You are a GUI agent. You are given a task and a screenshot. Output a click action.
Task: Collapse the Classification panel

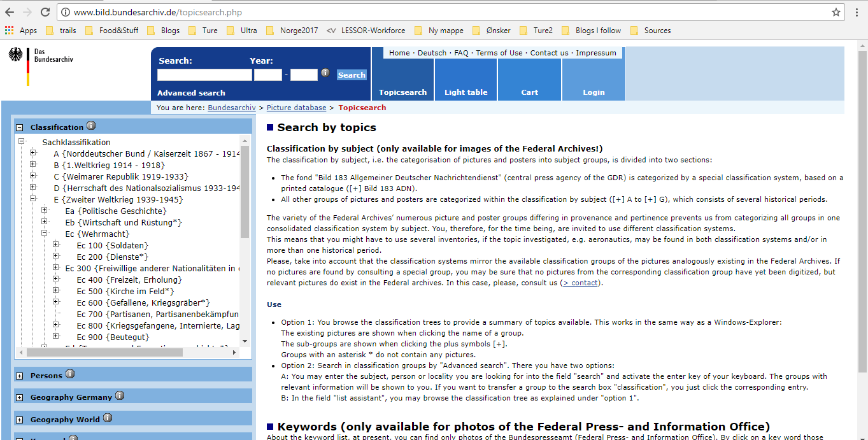19,127
